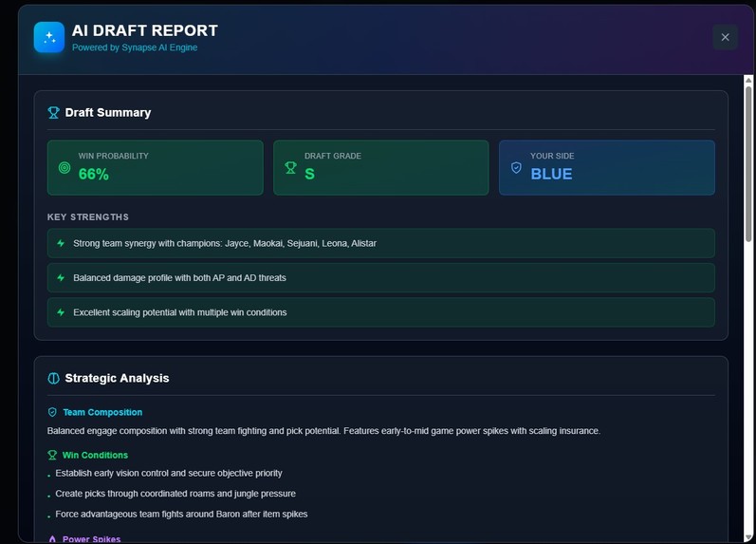The width and height of the screenshot is (756, 544).
Task: Click the Strategic Analysis heading
Action: pyautogui.click(x=118, y=379)
